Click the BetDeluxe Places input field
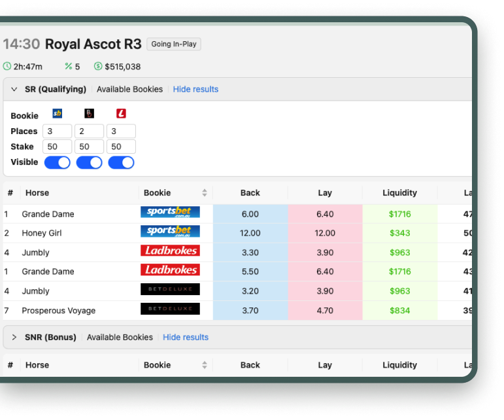 [89, 131]
